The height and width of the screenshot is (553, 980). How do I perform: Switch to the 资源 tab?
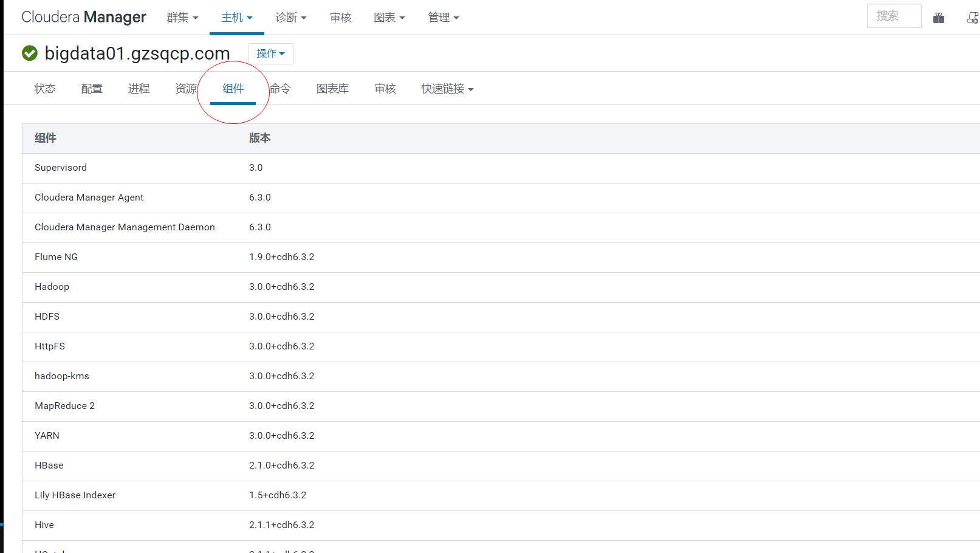click(186, 89)
